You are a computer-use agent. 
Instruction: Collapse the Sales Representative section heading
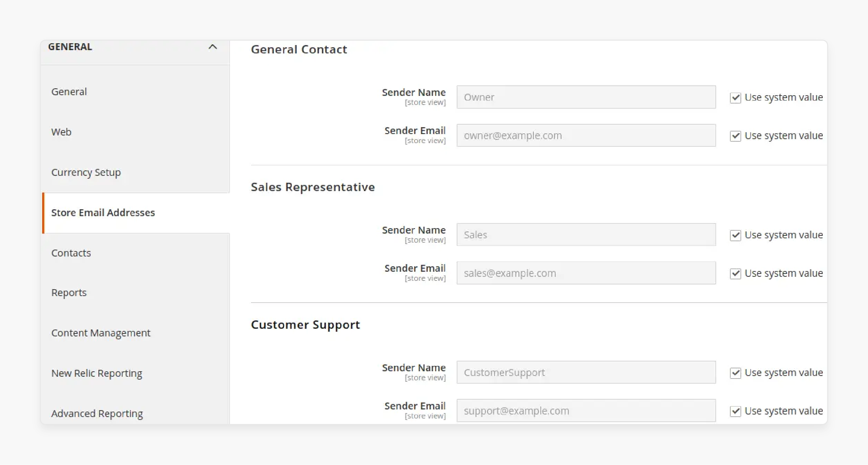[312, 187]
